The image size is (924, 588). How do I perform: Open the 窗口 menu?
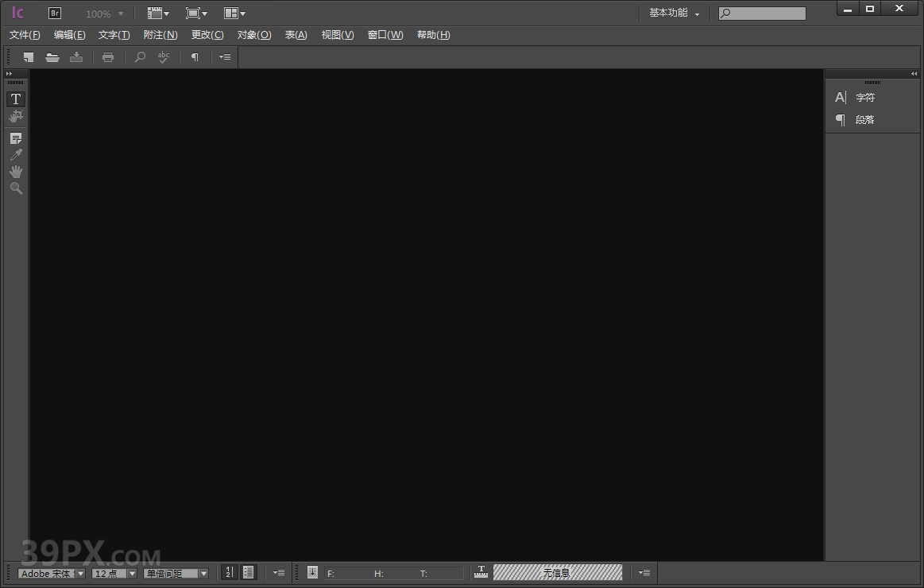pos(385,34)
